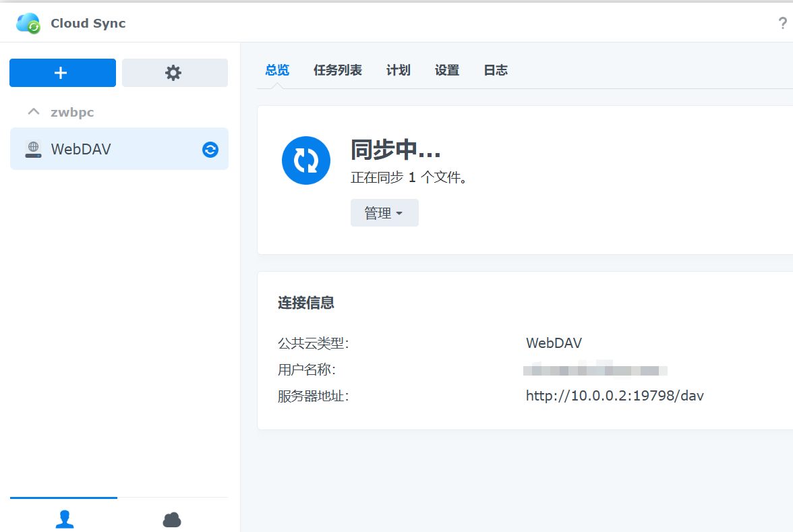Click the large blue sync status icon
This screenshot has height=532, width=793.
[x=305, y=160]
